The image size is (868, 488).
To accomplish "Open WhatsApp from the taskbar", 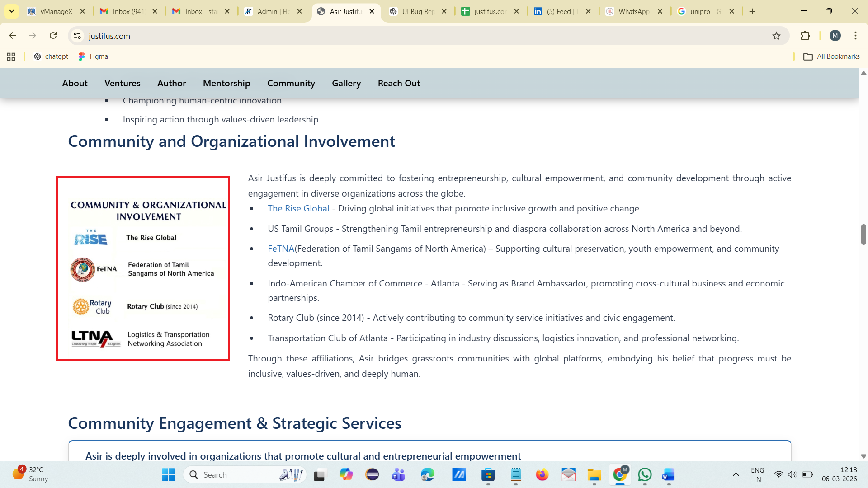I will 645,474.
